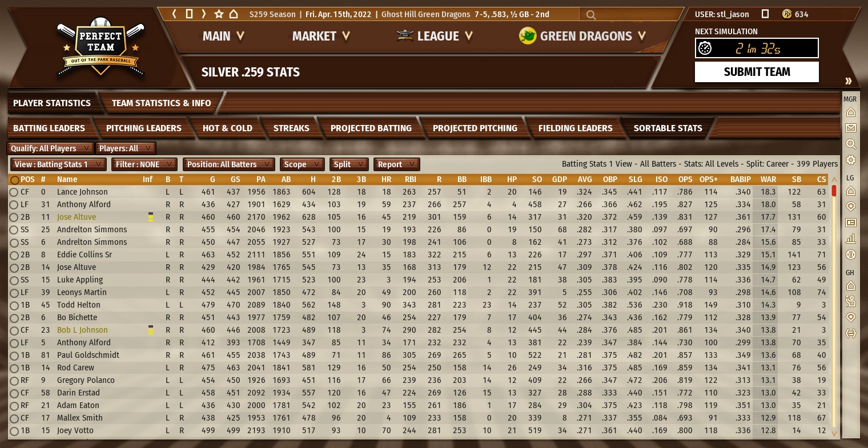
Task: Select the radio button next to Todd Helton
Action: 14,305
